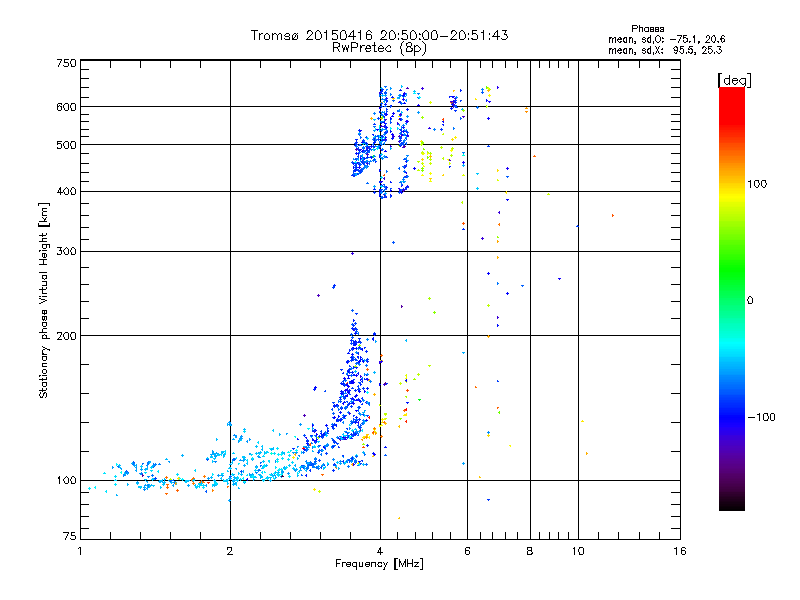Click the colorbar tick label '-100'

click(761, 417)
